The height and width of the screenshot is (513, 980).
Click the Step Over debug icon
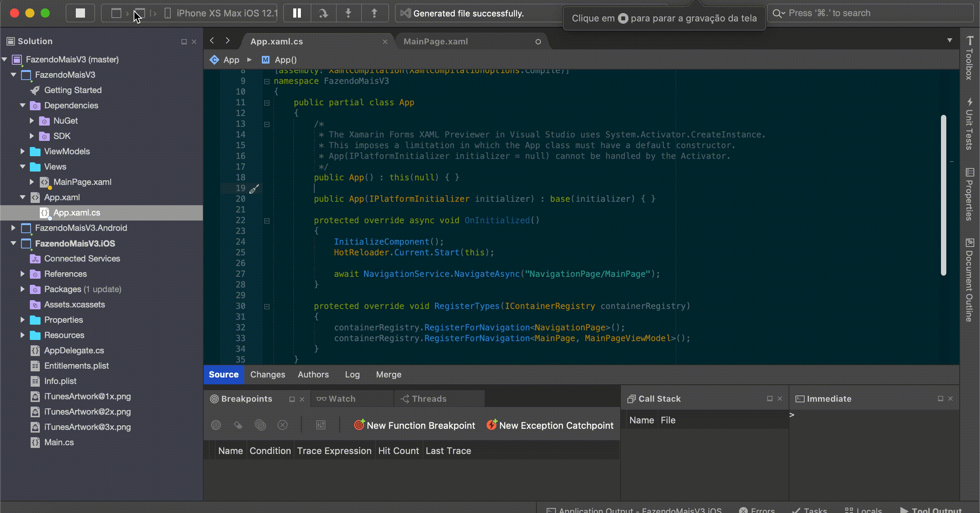coord(323,13)
